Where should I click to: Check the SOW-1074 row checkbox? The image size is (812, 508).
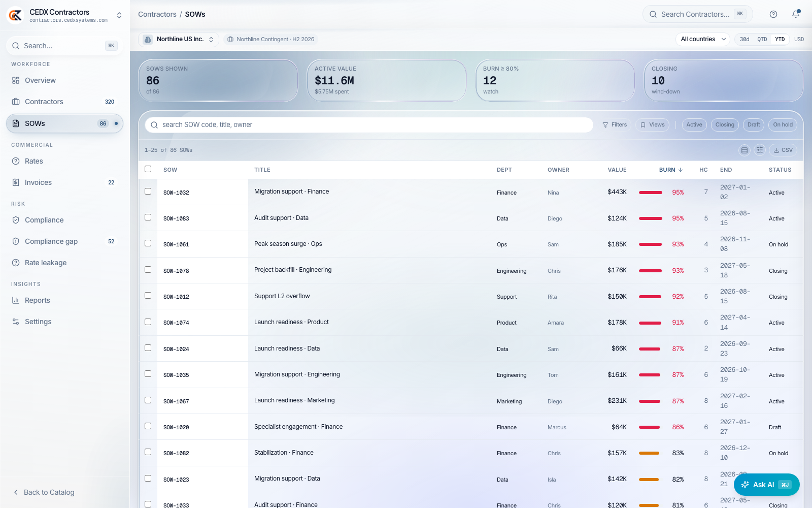(x=148, y=322)
